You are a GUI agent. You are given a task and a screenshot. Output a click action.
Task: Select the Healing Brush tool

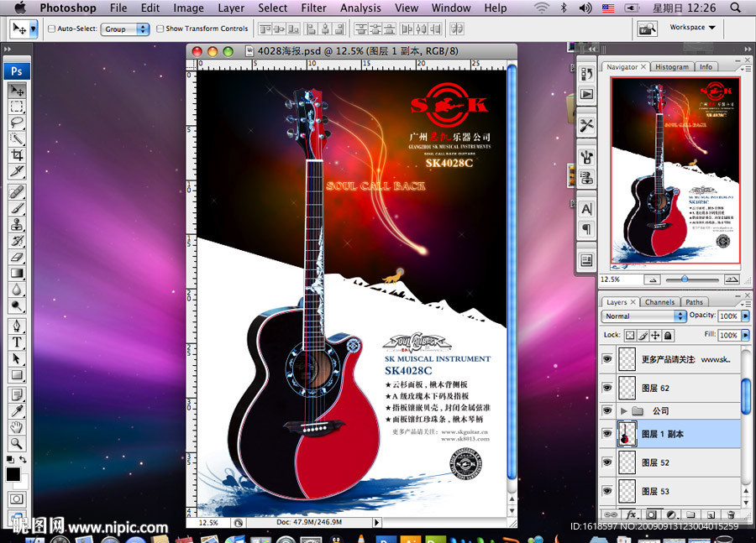pos(17,192)
